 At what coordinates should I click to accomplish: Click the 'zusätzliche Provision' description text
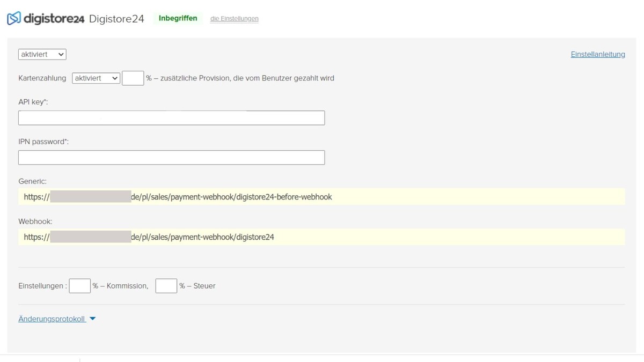tap(240, 78)
